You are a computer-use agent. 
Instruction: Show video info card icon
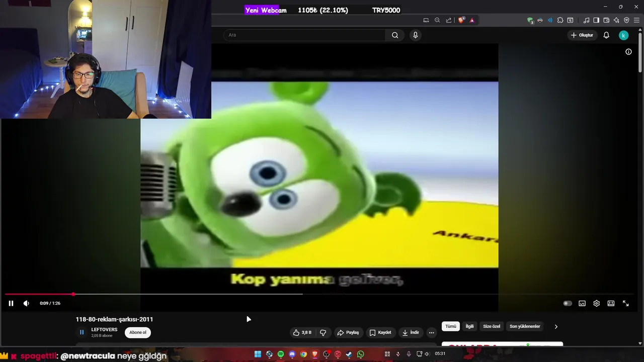[x=628, y=52]
